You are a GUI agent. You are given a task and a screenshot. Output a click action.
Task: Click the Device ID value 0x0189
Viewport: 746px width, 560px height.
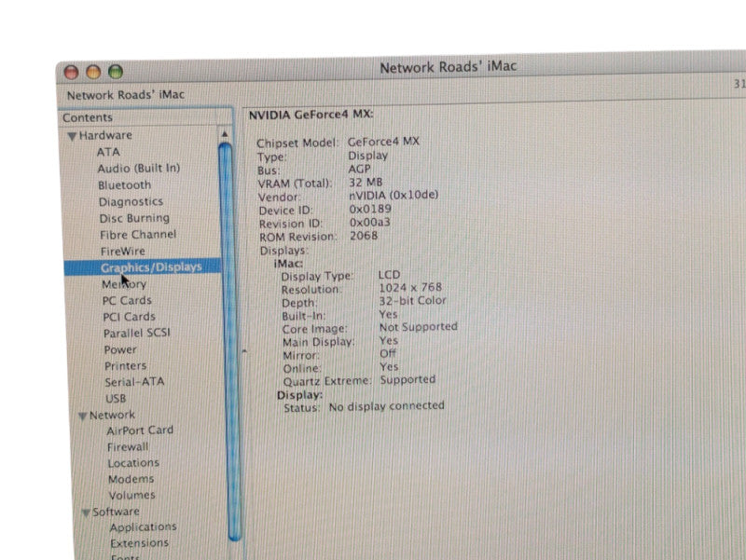point(370,209)
